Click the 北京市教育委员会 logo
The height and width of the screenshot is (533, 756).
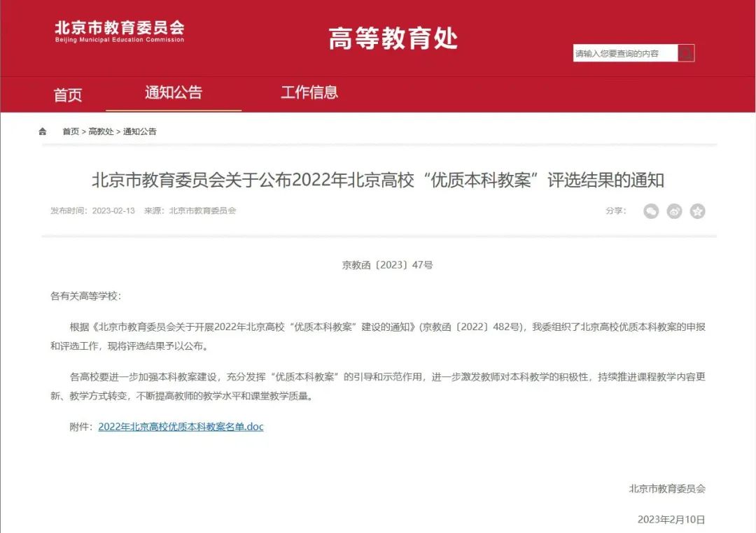point(120,31)
